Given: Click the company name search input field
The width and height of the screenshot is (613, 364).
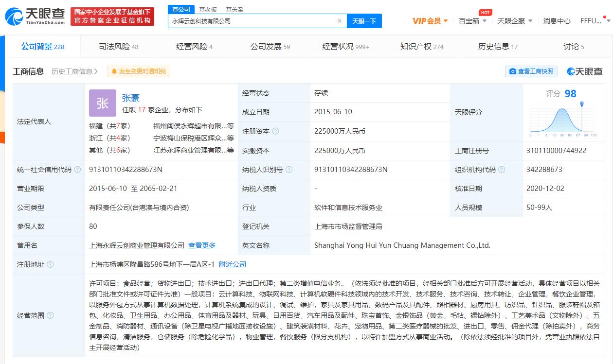Looking at the screenshot, I should [x=252, y=21].
